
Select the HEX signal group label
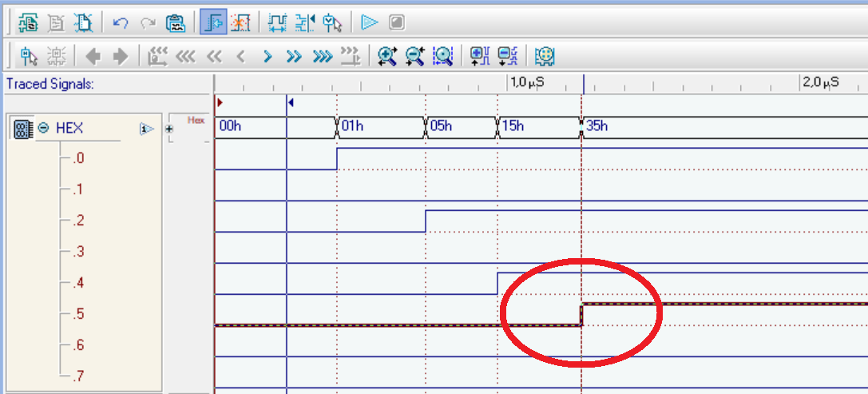click(x=69, y=129)
